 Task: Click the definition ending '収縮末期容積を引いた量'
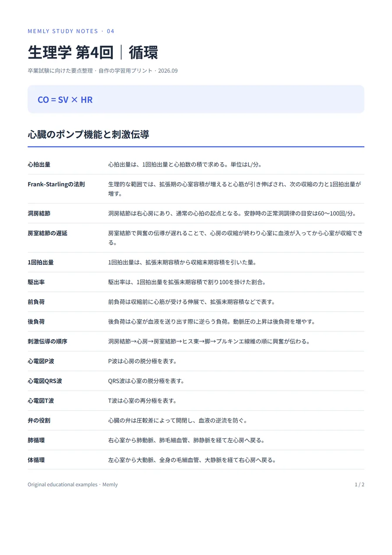tap(182, 262)
